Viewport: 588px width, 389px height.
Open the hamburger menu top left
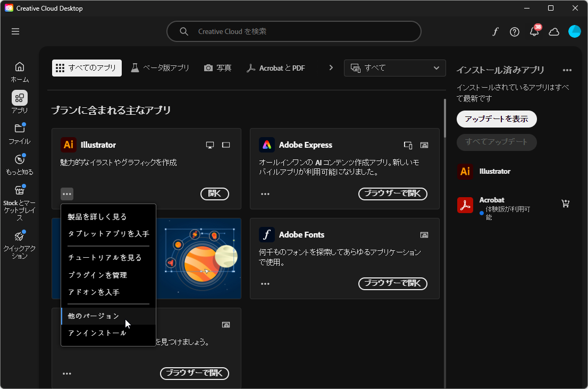15,31
